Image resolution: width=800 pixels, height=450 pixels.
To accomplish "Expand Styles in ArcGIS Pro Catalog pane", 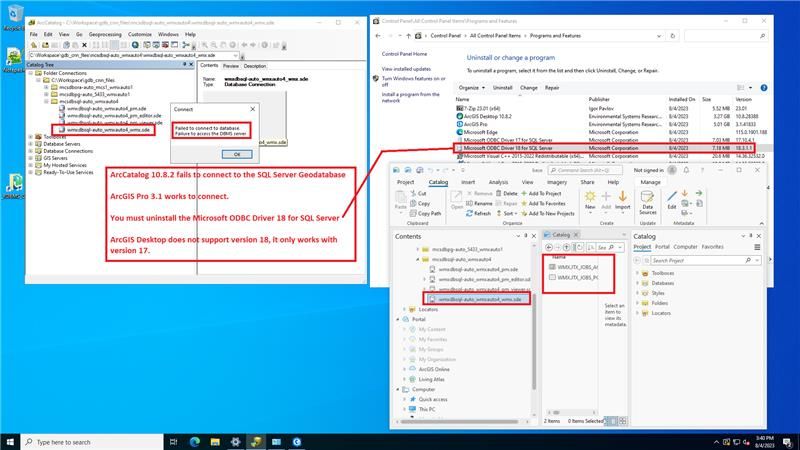I will coord(637,293).
